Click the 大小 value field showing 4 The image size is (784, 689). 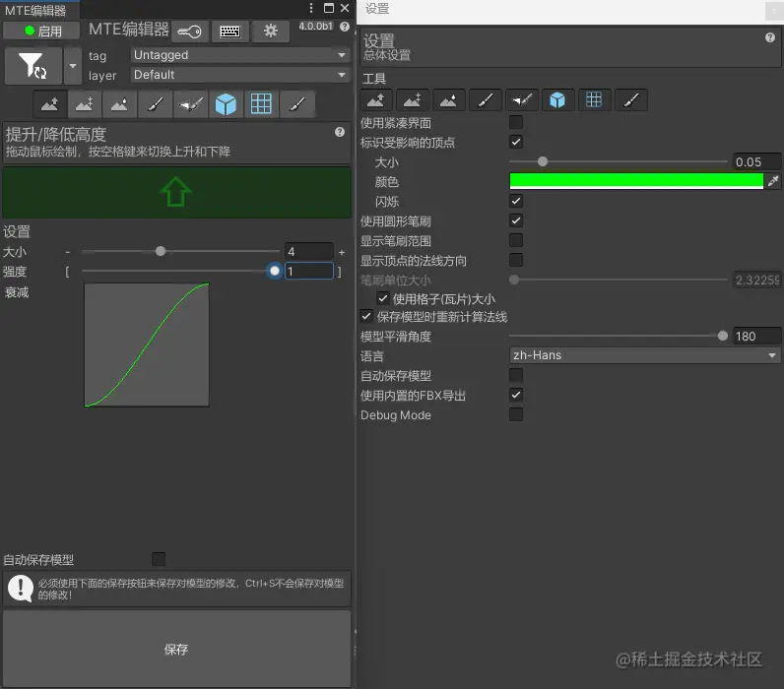coord(309,252)
